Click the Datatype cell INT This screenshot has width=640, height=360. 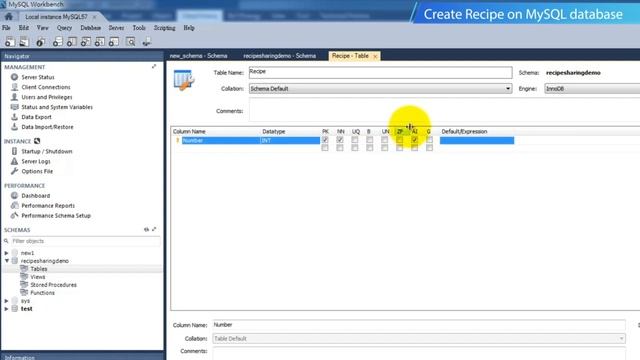tap(290, 140)
